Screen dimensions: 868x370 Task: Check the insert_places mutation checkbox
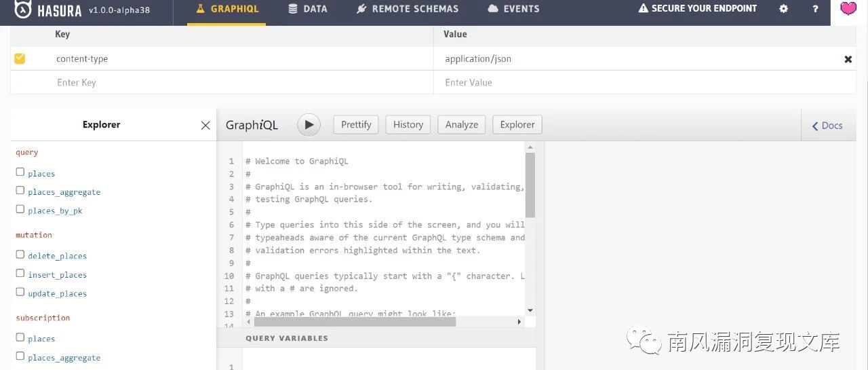coord(20,274)
